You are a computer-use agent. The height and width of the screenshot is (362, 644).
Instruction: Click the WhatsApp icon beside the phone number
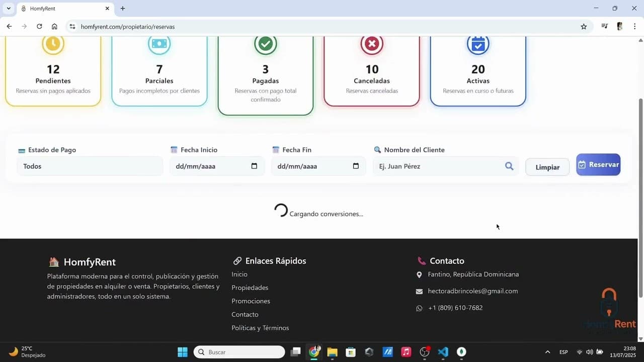coord(419,308)
